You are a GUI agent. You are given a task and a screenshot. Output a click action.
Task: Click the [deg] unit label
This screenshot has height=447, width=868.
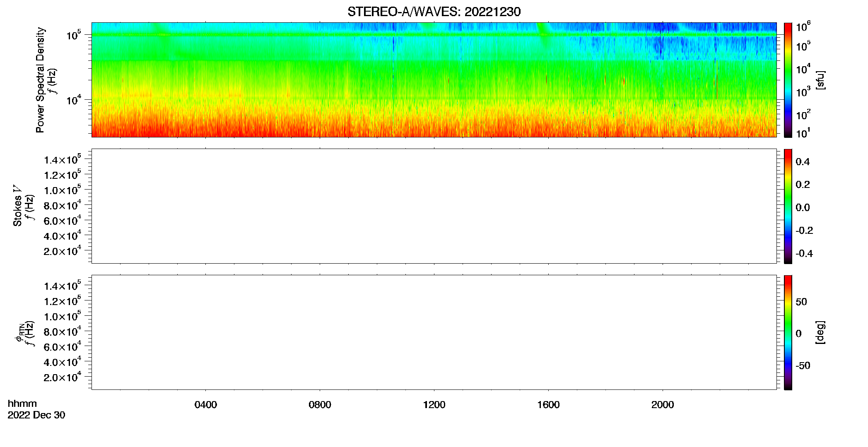820,332
